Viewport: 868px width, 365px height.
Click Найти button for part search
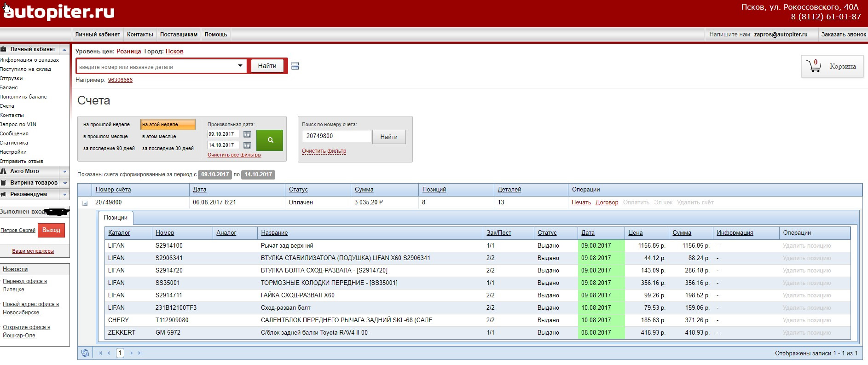point(267,66)
